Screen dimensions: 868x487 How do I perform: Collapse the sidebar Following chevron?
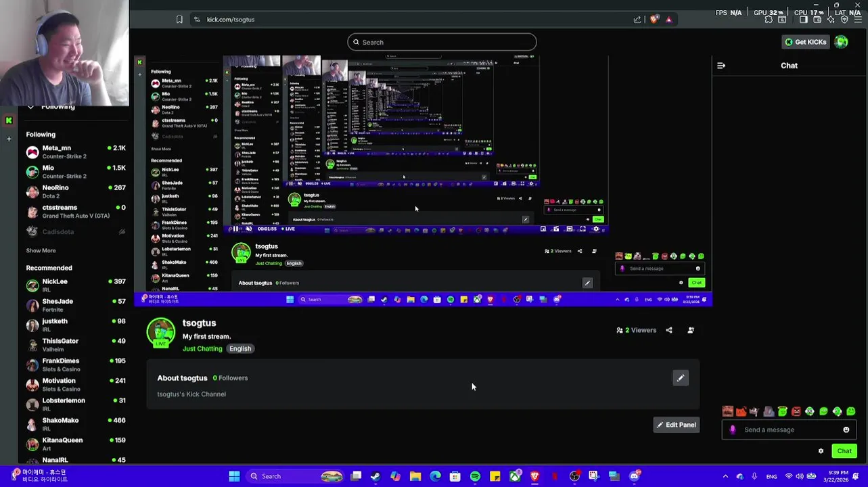(30, 107)
